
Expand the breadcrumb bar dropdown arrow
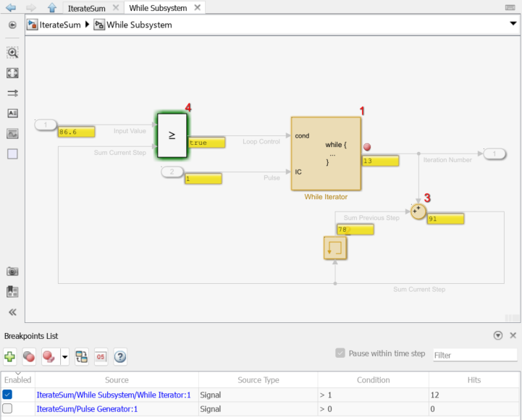[513, 24]
